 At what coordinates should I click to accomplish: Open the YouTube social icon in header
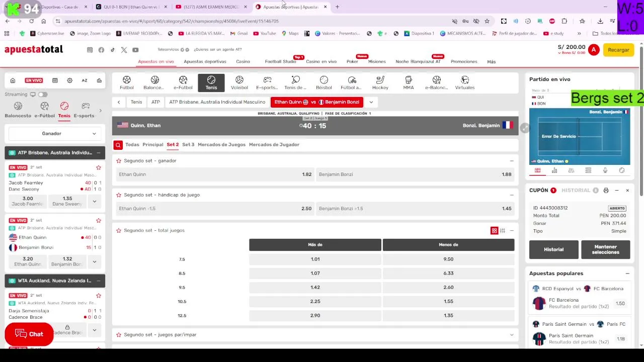[135, 50]
